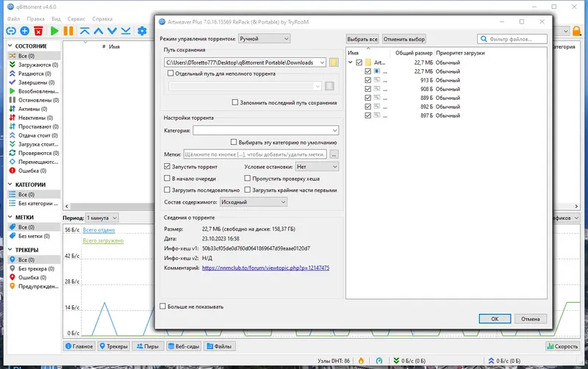Select the Неактивны filter in sidebar
Screen dimensions: 588x369
(x=34, y=118)
